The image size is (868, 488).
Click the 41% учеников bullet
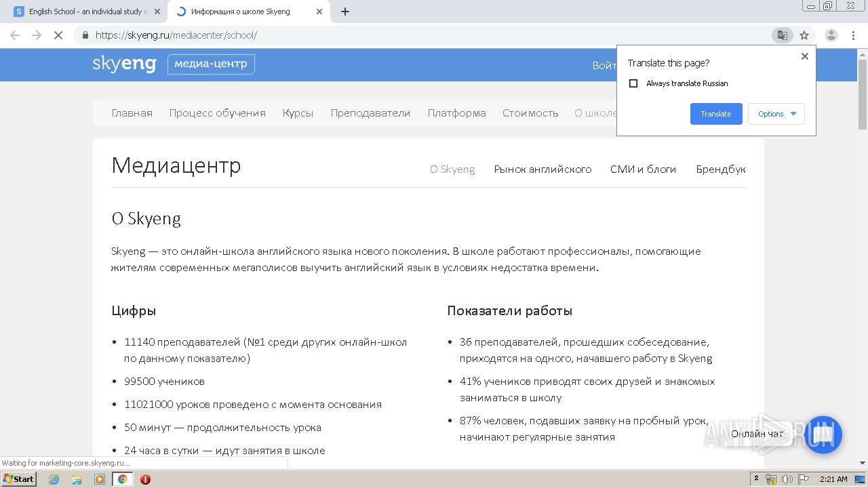point(587,390)
